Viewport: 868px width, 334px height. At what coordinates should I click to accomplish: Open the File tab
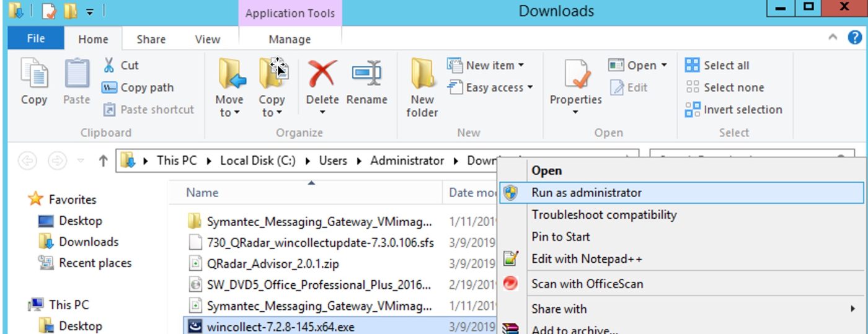pos(36,38)
